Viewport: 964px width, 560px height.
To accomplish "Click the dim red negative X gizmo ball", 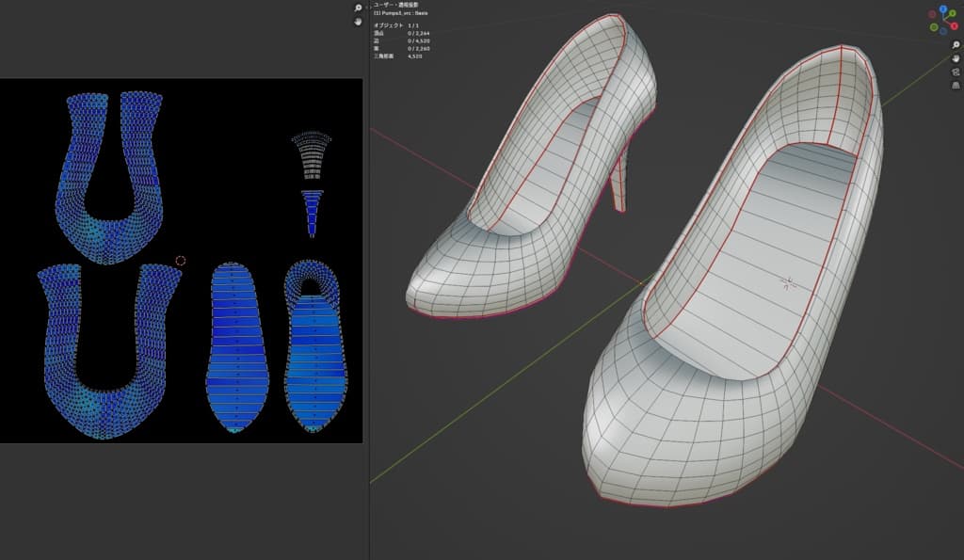I will click(x=932, y=15).
